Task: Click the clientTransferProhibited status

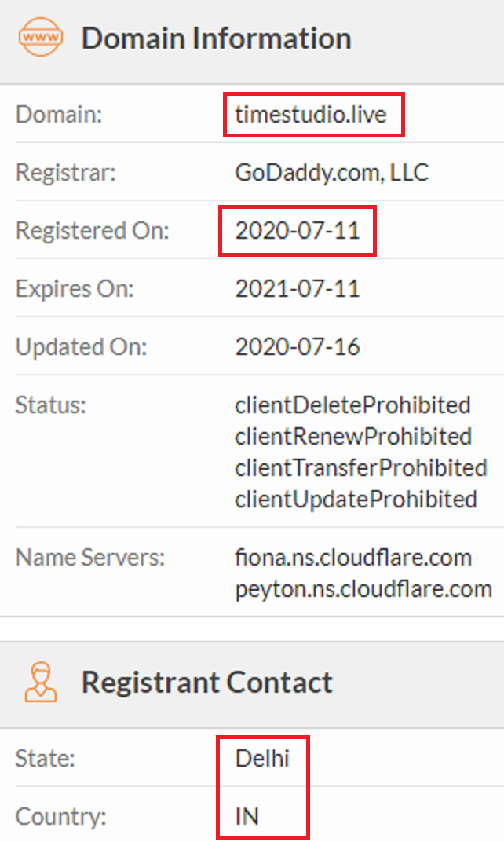Action: coord(360,467)
